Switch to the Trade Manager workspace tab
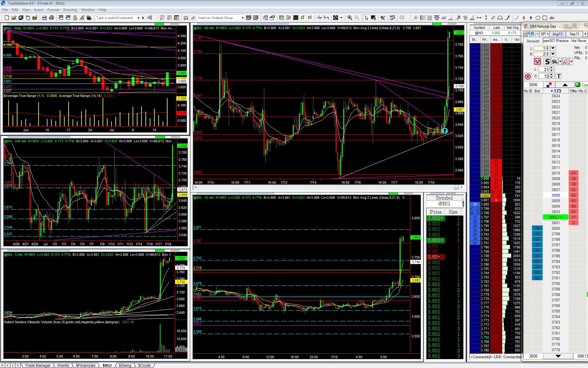The height and width of the screenshot is (368, 588). (38, 365)
